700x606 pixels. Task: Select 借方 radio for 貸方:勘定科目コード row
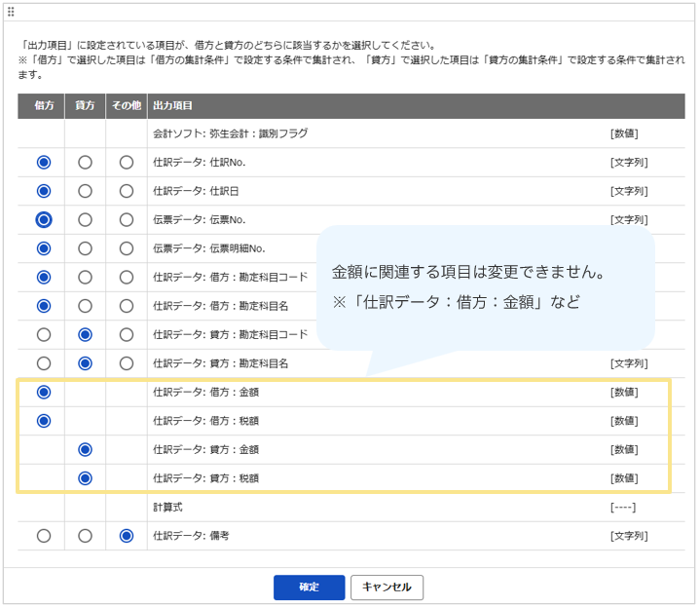pos(44,335)
